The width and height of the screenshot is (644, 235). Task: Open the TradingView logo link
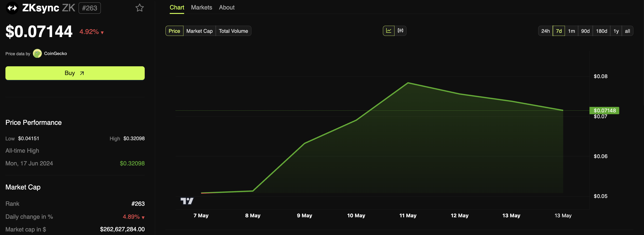click(x=187, y=201)
